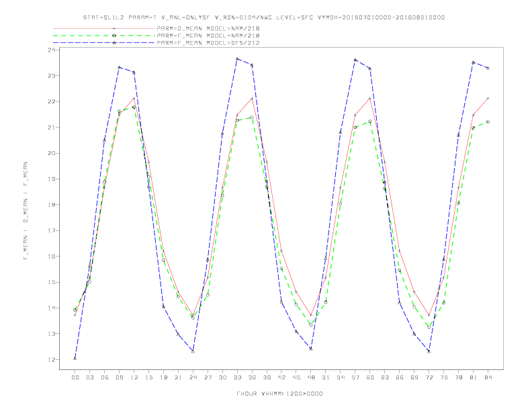Click the red O_MEAN plus marker at hour 84
Viewport: 532px width, 411px height.
488,98
